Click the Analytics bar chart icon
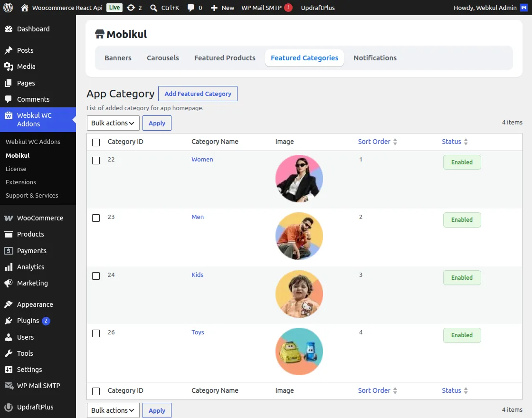Screen dimensions: 532x418 [9, 267]
